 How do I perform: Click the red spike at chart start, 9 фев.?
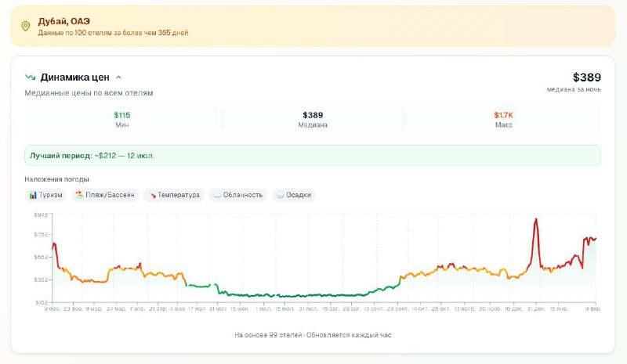pos(53,246)
